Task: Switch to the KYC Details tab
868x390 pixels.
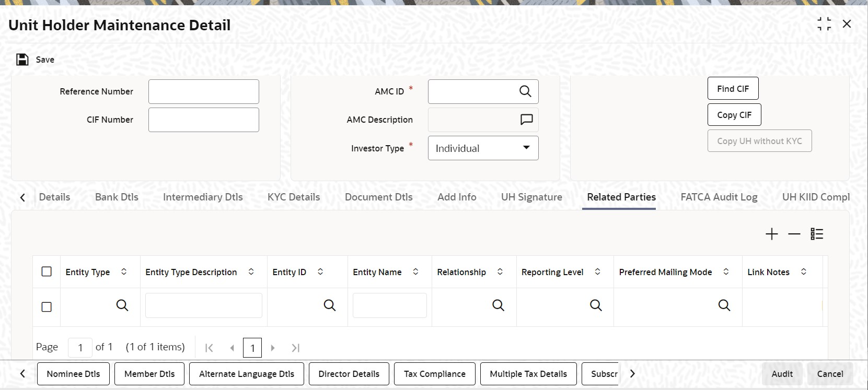Action: [294, 197]
